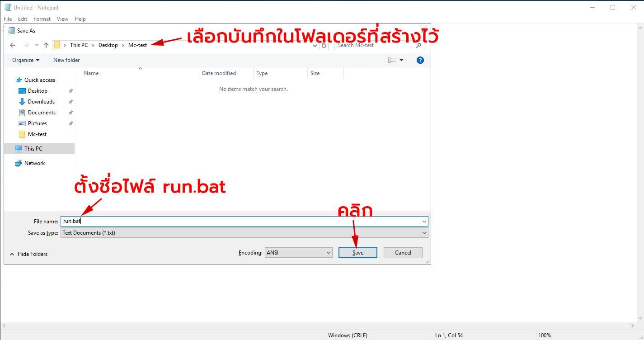
Task: Select Network in the navigation pane
Action: click(34, 163)
